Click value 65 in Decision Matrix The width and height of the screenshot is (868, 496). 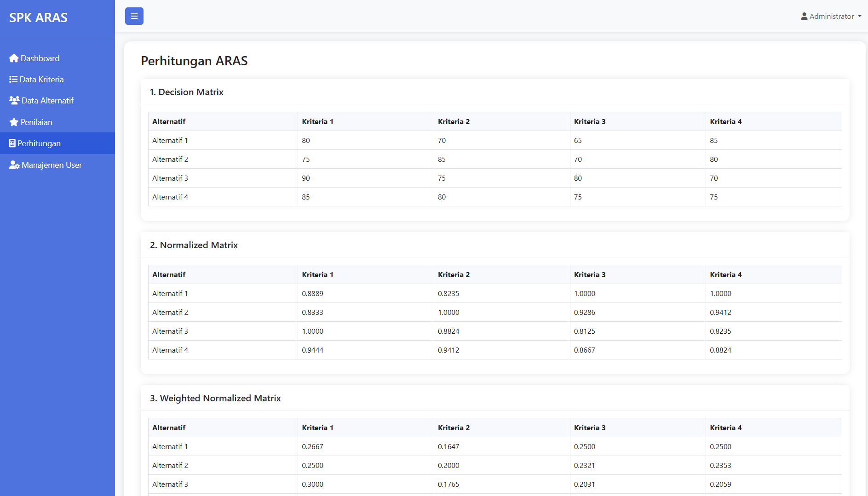point(638,141)
